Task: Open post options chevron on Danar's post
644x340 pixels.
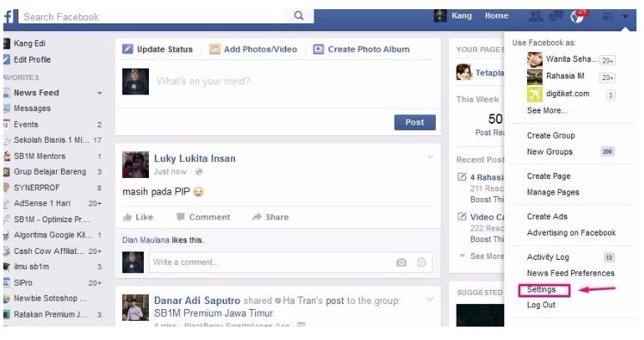Action: pyautogui.click(x=430, y=299)
